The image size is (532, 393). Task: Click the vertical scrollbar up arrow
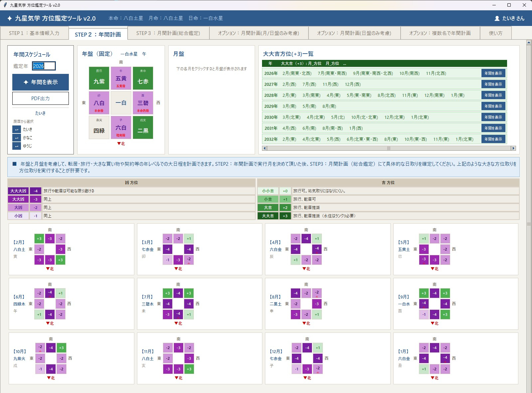[x=529, y=43]
